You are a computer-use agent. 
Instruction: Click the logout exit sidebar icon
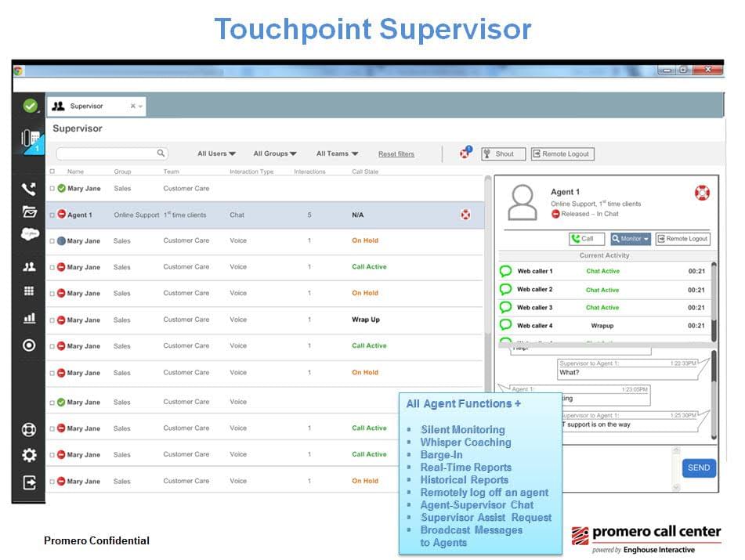[x=30, y=483]
